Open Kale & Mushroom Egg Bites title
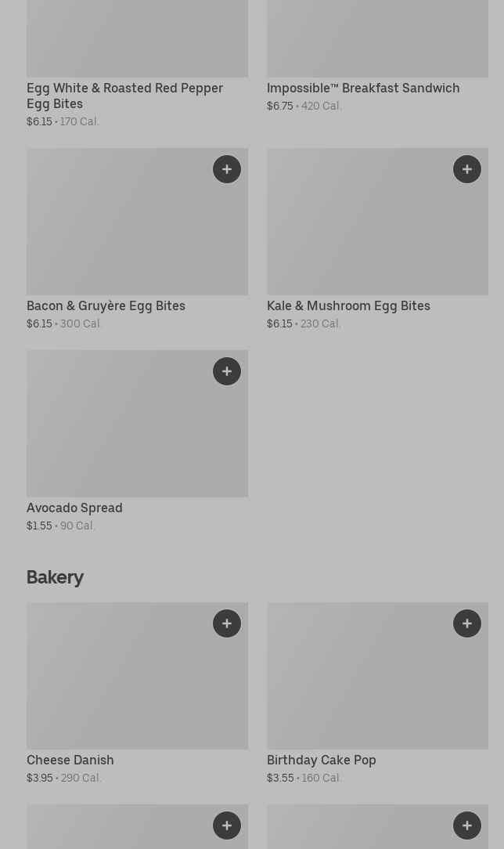 (348, 305)
